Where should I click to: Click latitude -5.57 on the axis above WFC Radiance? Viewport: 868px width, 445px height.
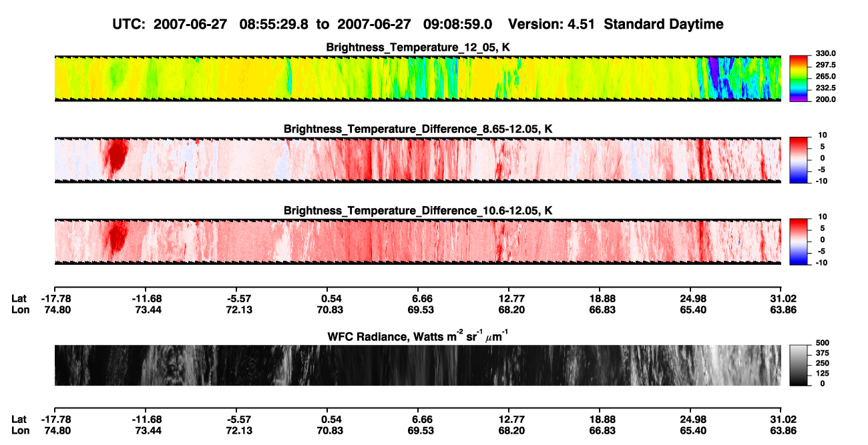pos(238,298)
